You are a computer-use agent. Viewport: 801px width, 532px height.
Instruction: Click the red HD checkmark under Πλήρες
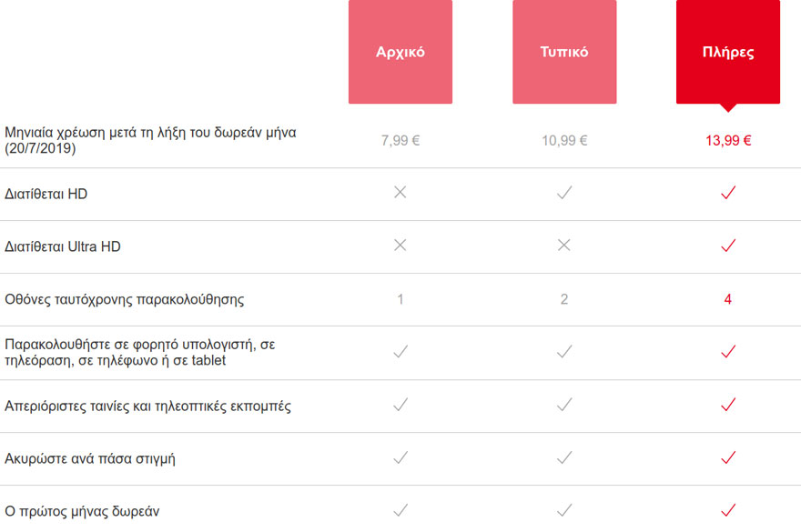[x=728, y=193]
